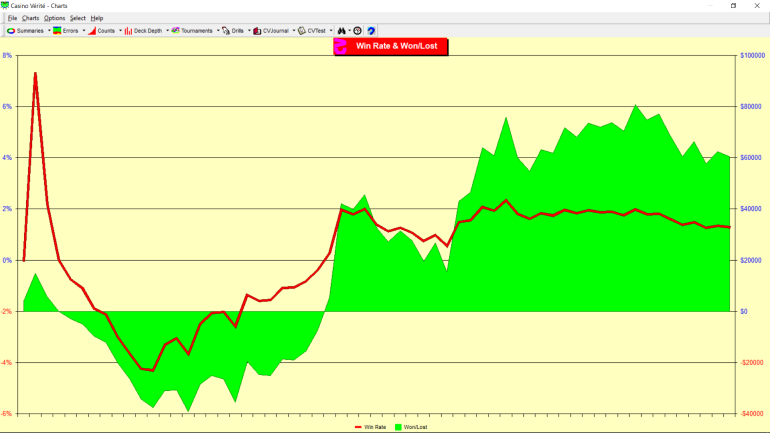Click the Summaries toolbar icon

click(11, 31)
